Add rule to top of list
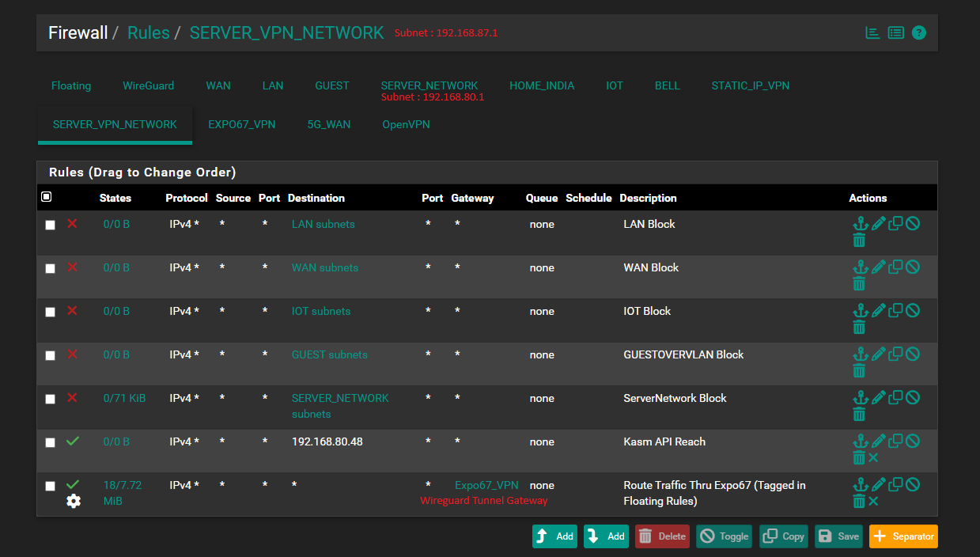Image resolution: width=980 pixels, height=557 pixels. pos(554,536)
